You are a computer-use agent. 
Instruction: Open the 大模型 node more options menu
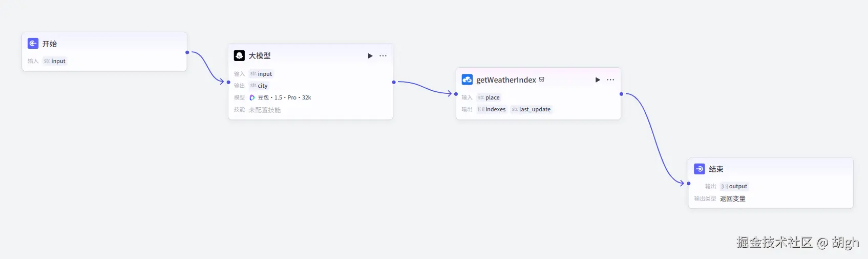(x=383, y=56)
